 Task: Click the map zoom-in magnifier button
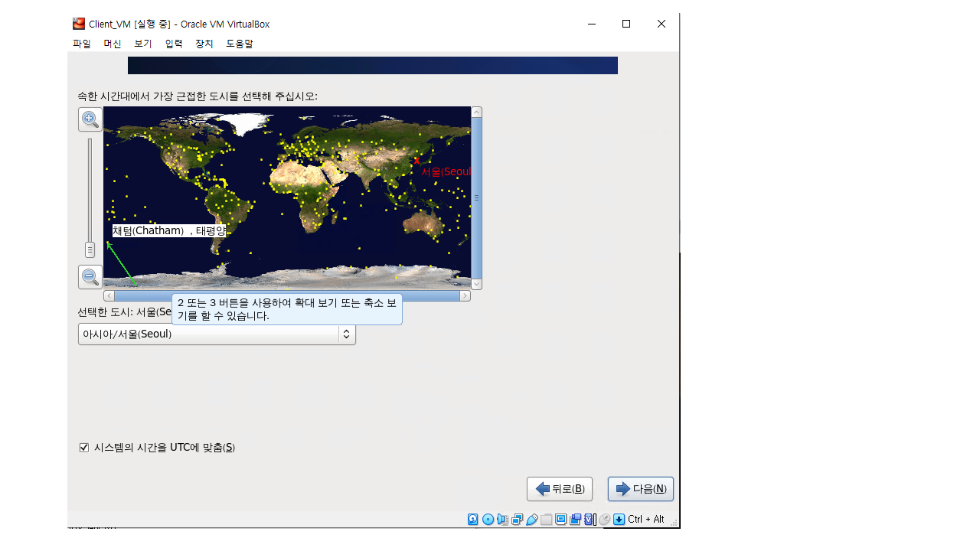[90, 119]
